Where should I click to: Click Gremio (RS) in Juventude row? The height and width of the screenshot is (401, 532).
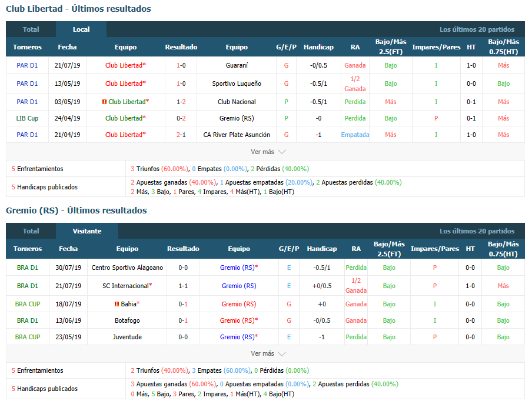[x=239, y=337]
